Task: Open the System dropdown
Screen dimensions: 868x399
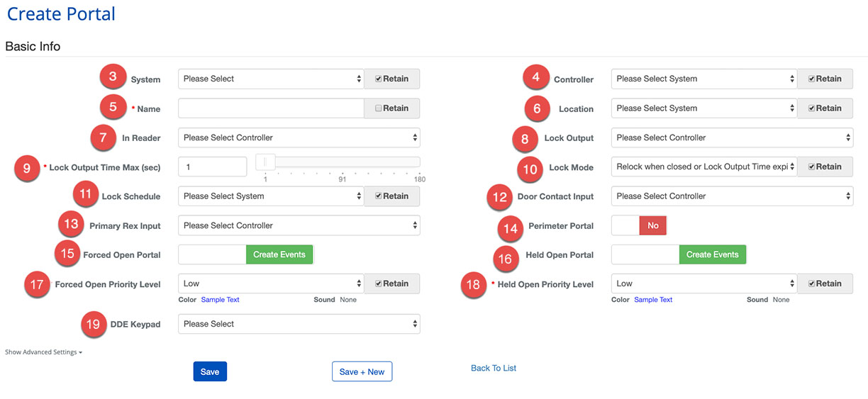Action: tap(270, 79)
